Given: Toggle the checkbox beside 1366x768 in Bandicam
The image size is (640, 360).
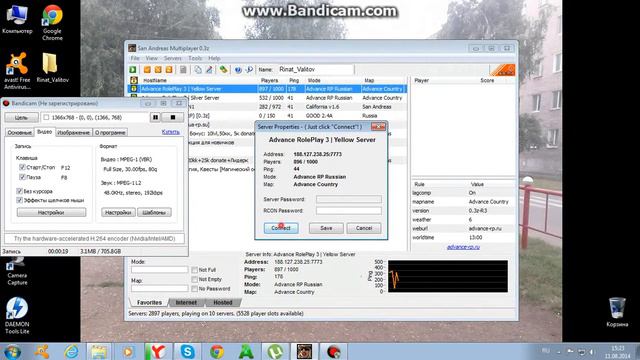Looking at the screenshot, I should pyautogui.click(x=46, y=118).
